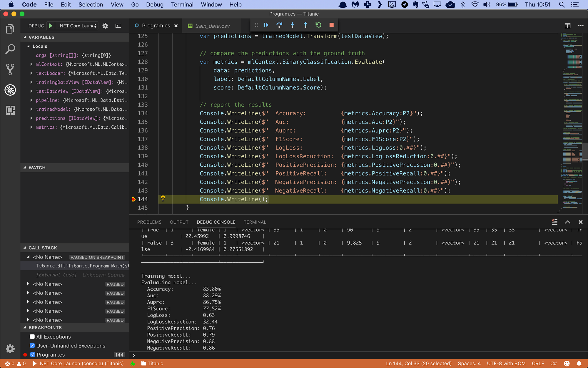Viewport: 588px width, 368px height.
Task: Click the Continue debug button
Action: (x=266, y=25)
